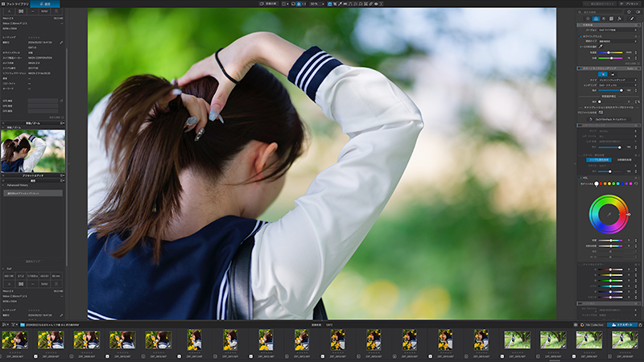This screenshot has height=362, width=644.
Task: Open the 設定 (Customize) tab
Action: click(45, 4)
